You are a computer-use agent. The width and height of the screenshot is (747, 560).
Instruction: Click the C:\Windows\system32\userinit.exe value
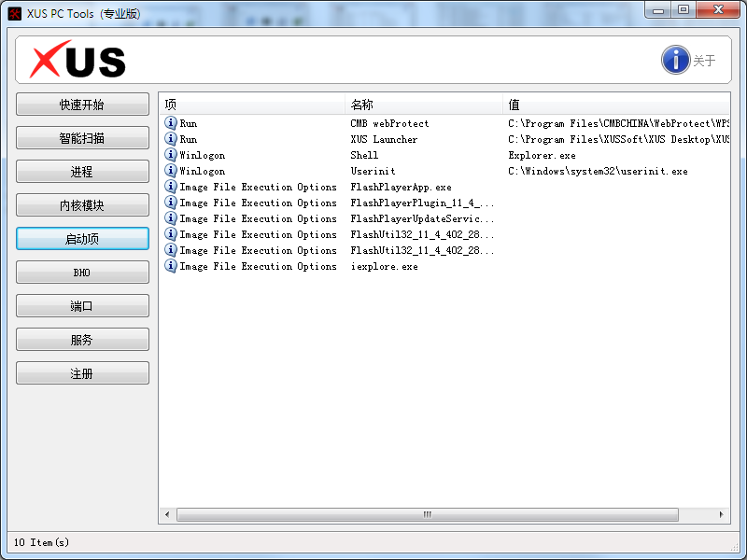[x=598, y=171]
